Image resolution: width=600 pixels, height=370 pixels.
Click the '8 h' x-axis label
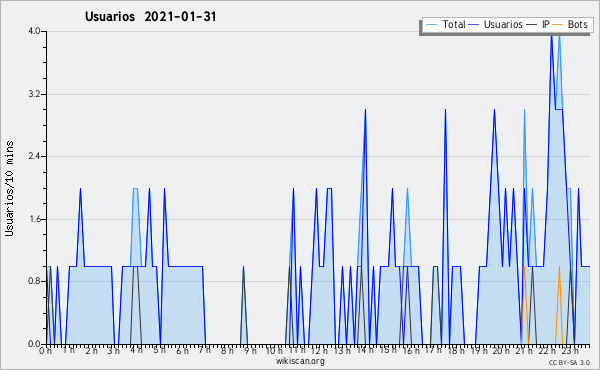pyautogui.click(x=227, y=350)
